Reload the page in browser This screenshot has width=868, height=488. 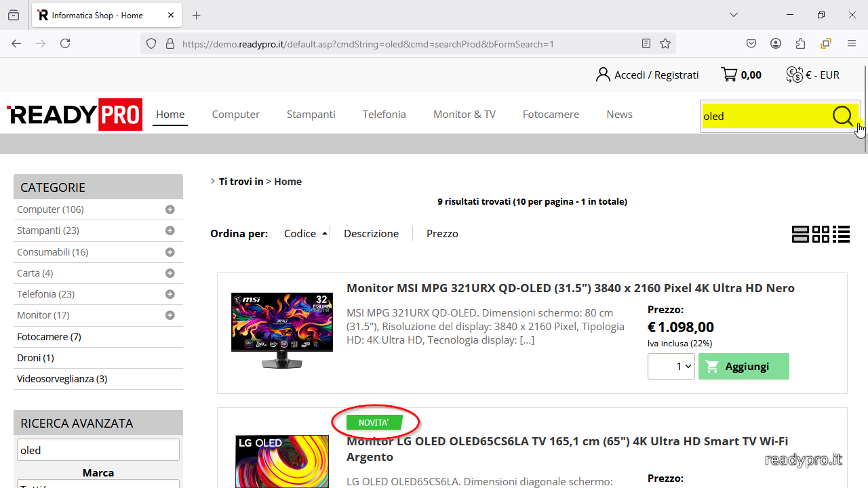coord(65,43)
